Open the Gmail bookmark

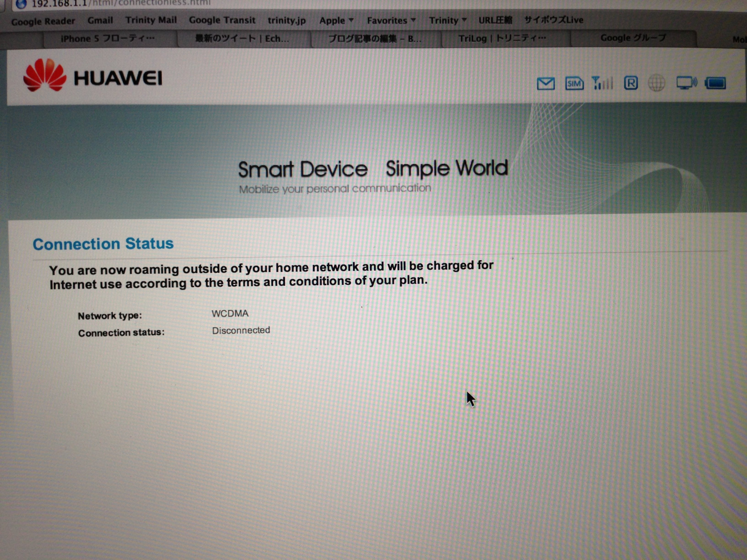[100, 21]
